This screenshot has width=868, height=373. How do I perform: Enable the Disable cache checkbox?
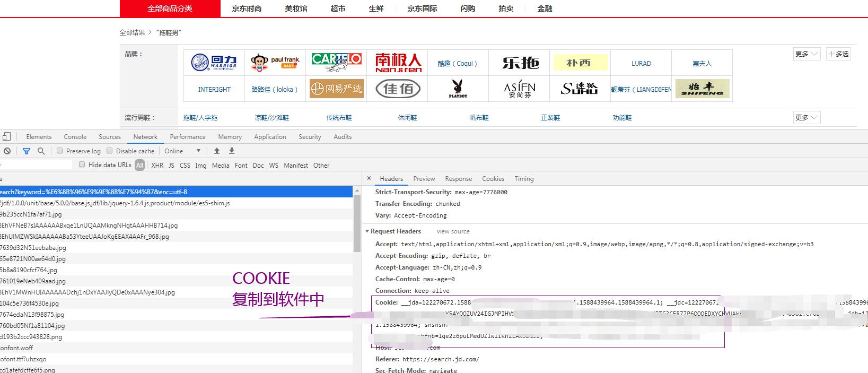(x=110, y=151)
